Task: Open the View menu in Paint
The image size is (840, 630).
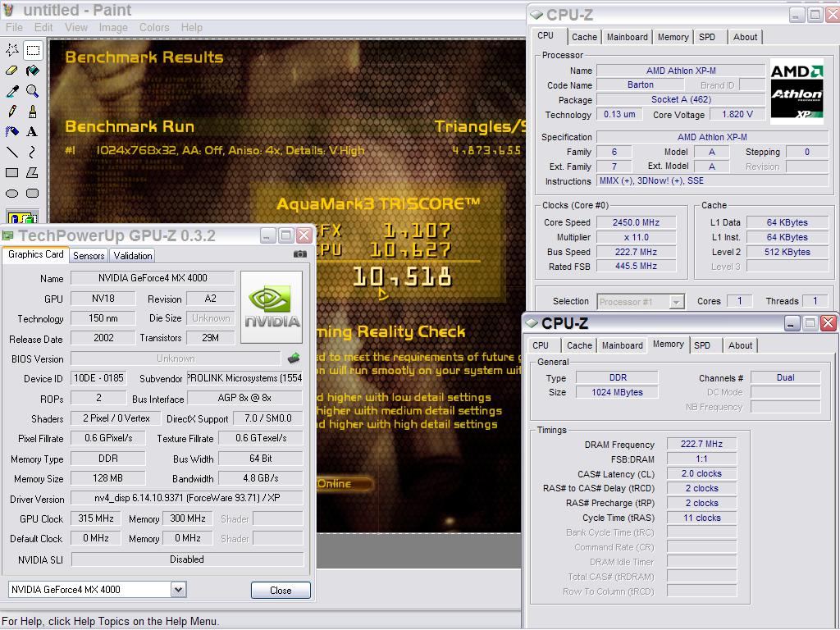Action: click(x=76, y=27)
